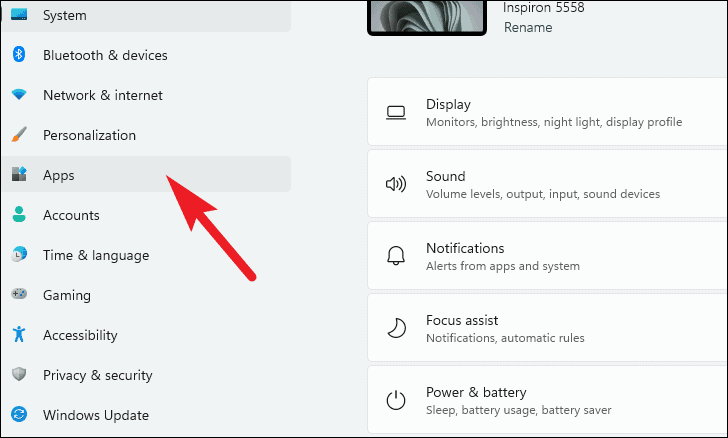This screenshot has height=438, width=728.
Task: Click the Time & language clock icon
Action: point(19,255)
